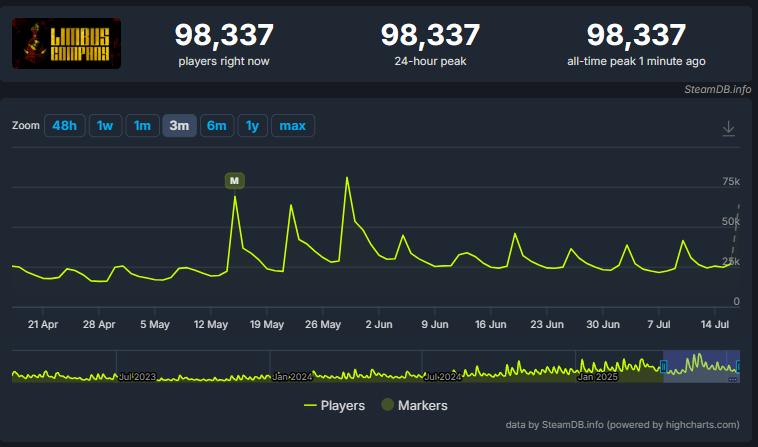This screenshot has width=758, height=447.
Task: Click the 2 Jun axis label
Action: [379, 324]
